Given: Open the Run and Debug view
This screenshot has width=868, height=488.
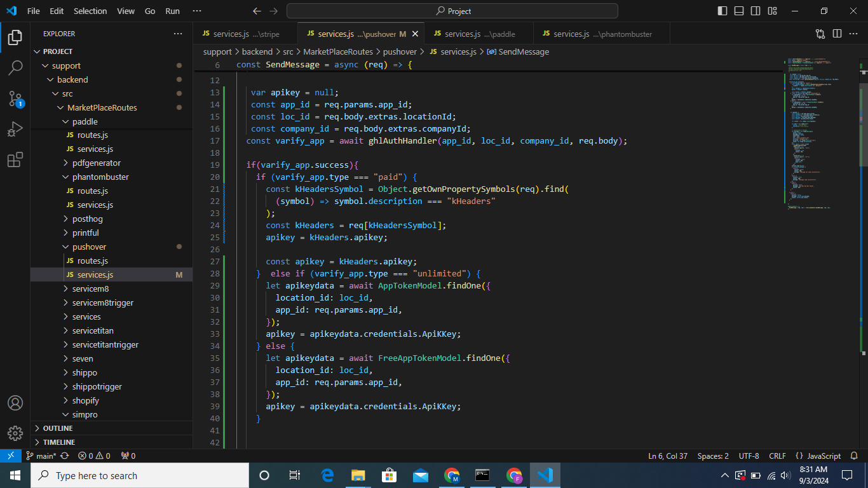Looking at the screenshot, I should (x=15, y=130).
